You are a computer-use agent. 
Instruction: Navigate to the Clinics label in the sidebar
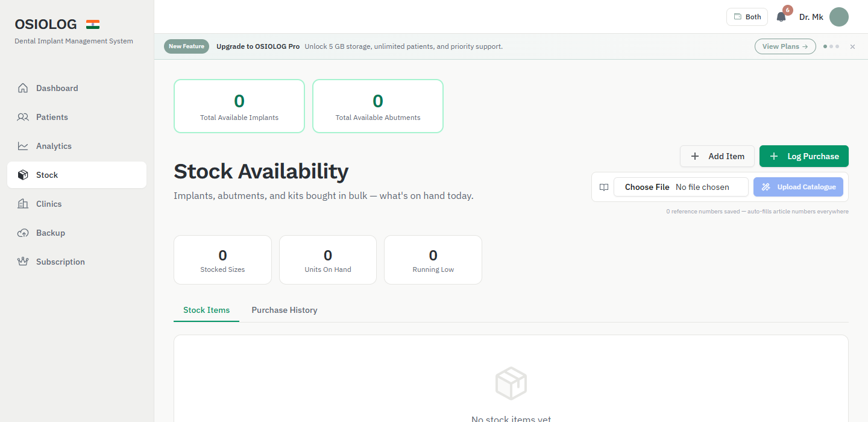(49, 204)
